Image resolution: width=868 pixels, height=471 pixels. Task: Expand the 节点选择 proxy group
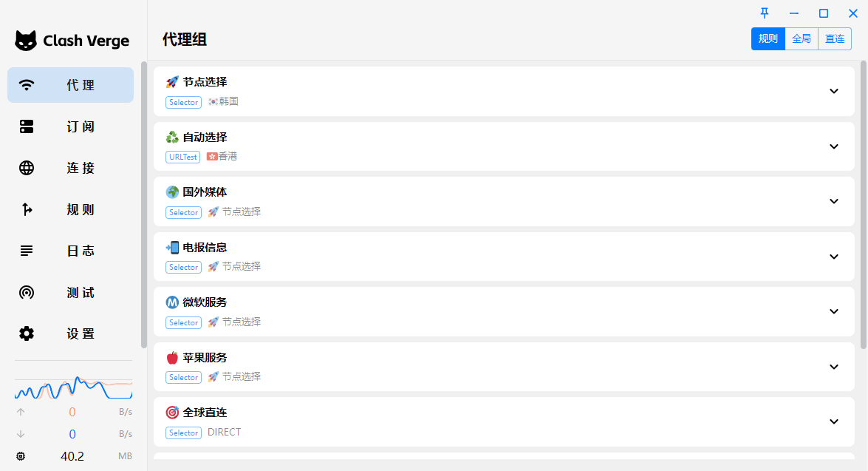pos(504,92)
